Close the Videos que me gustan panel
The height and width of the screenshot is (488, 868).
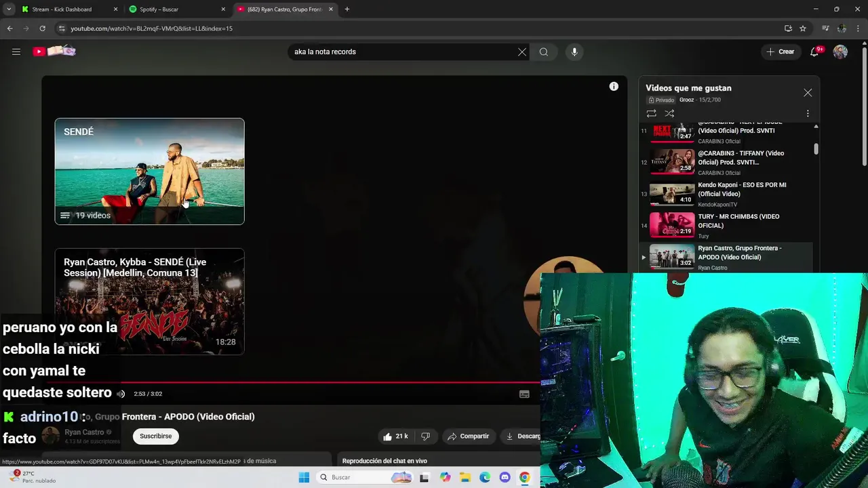click(808, 93)
